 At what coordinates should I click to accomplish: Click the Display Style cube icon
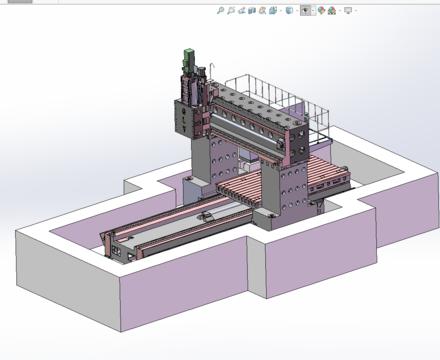click(x=289, y=11)
